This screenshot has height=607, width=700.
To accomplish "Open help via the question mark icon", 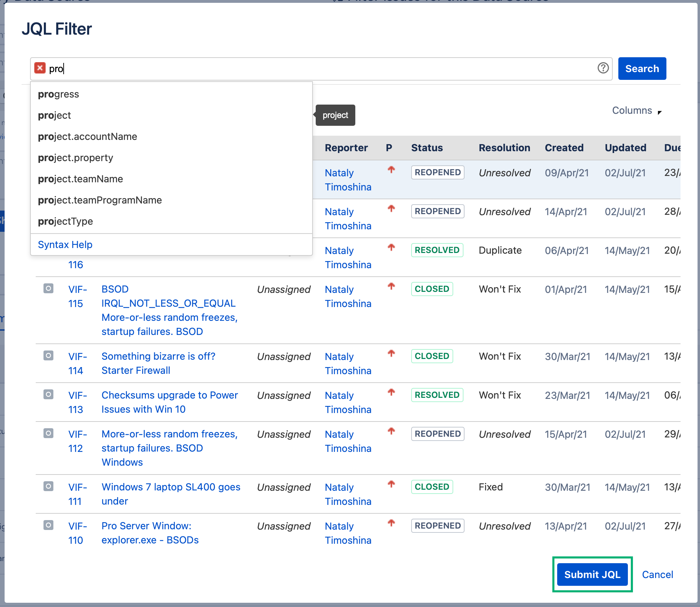I will click(602, 69).
